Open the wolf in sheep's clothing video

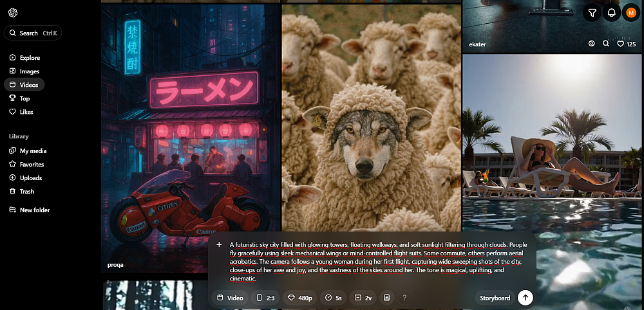371,129
